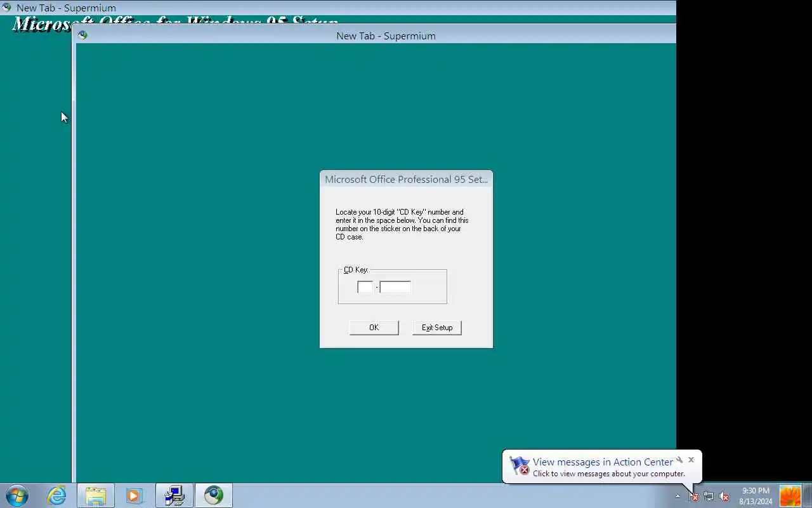Open View messages in Action Center link

[x=603, y=462]
